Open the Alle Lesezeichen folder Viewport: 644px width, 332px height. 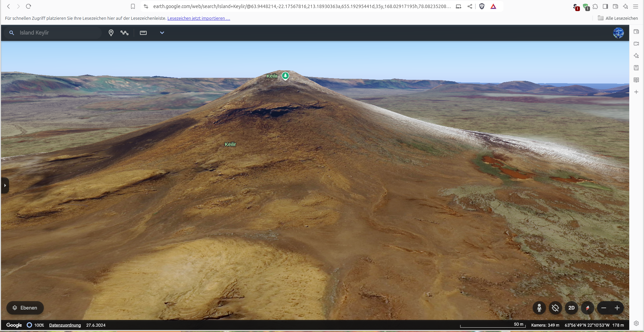pos(618,18)
